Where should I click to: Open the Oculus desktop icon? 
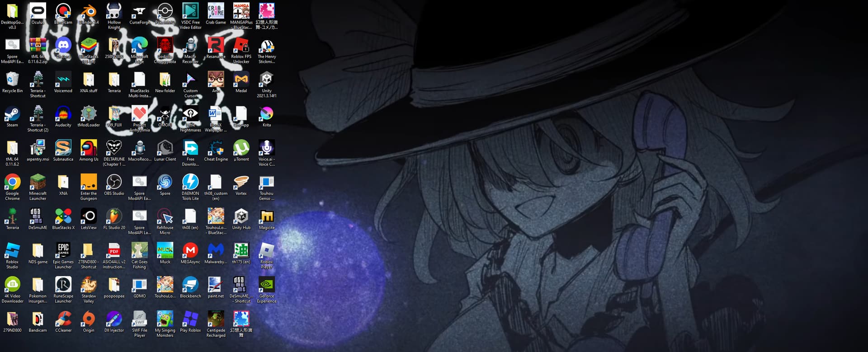pos(38,11)
